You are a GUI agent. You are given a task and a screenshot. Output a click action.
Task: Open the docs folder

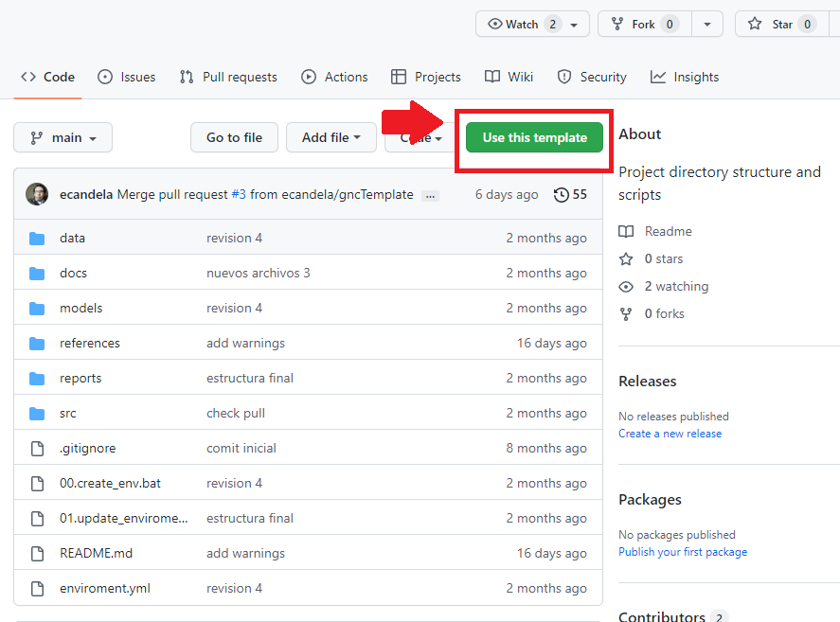(x=73, y=274)
